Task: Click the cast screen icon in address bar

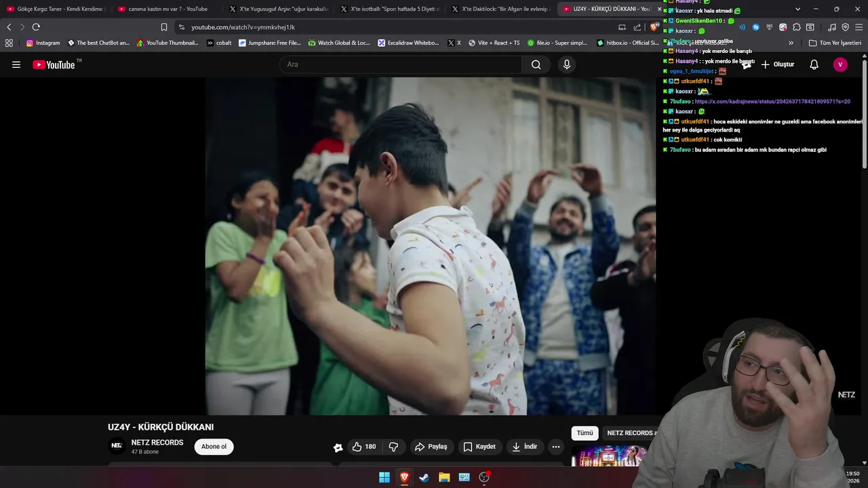Action: click(x=622, y=27)
